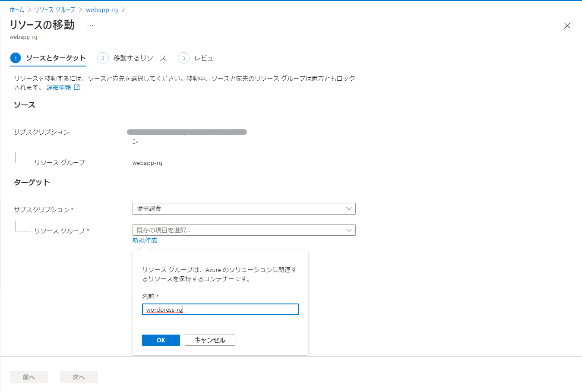Click the 新規作成 link
This screenshot has height=392, width=582.
click(145, 240)
